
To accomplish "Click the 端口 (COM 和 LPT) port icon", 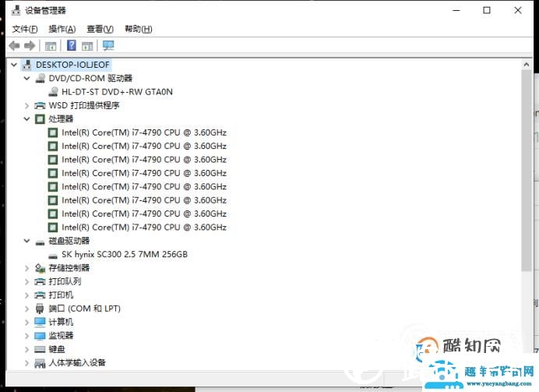I will pyautogui.click(x=40, y=309).
